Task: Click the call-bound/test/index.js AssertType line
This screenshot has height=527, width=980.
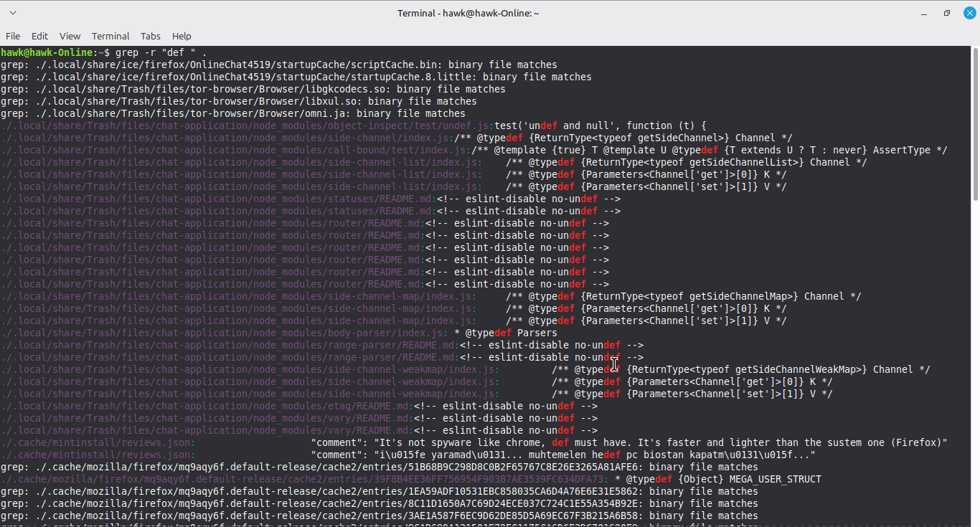Action: pos(473,150)
